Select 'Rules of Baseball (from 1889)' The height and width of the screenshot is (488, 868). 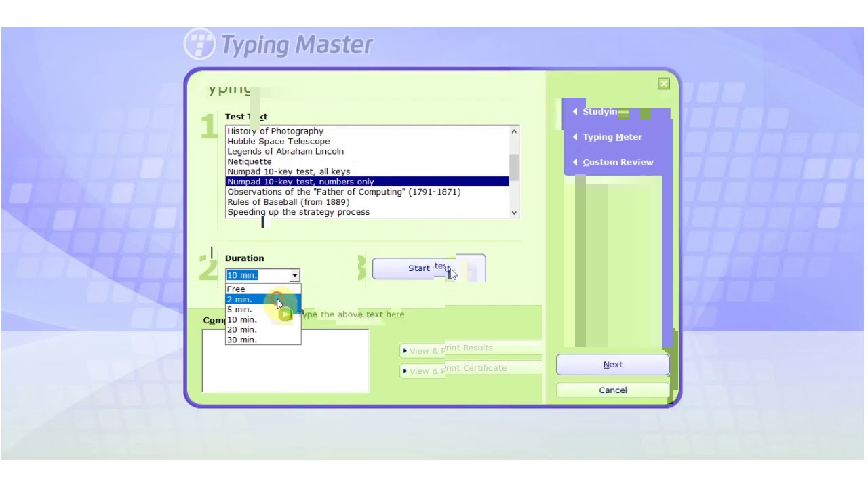367,202
